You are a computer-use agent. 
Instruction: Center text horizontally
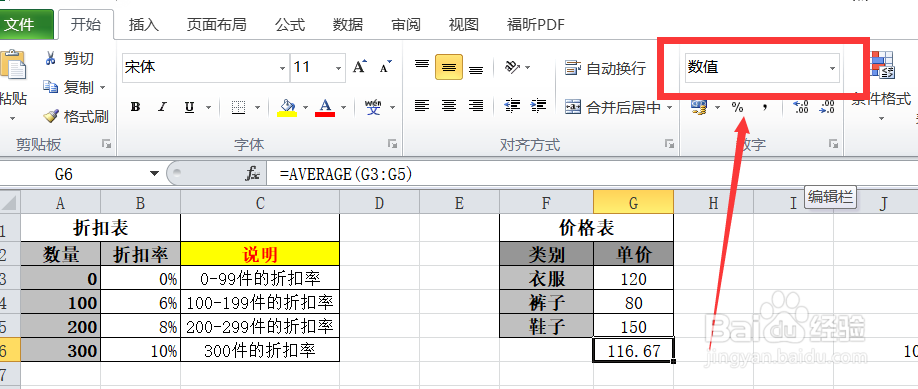click(x=449, y=105)
